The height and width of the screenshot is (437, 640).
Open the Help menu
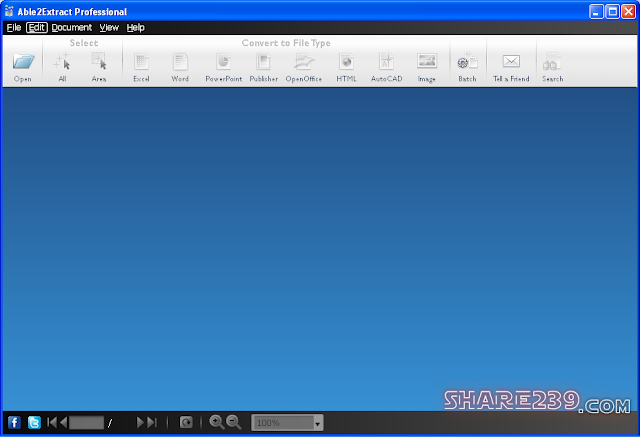coord(136,27)
